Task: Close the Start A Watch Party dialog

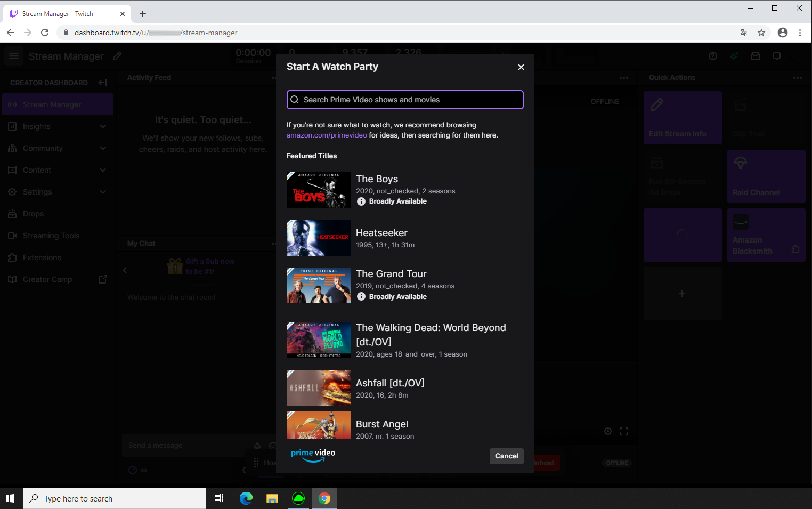Action: (x=521, y=67)
